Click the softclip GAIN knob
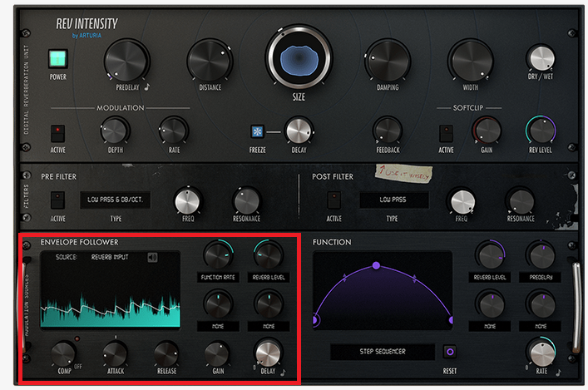The width and height of the screenshot is (588, 390). (487, 131)
